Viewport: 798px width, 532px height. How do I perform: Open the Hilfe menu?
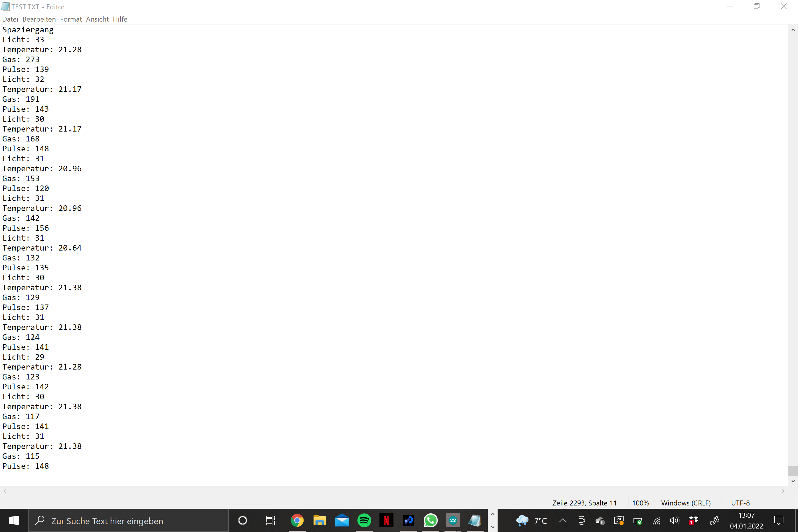120,19
